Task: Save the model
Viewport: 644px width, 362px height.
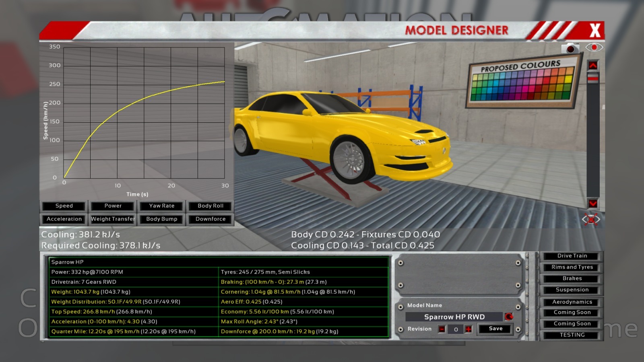Action: coord(495,329)
